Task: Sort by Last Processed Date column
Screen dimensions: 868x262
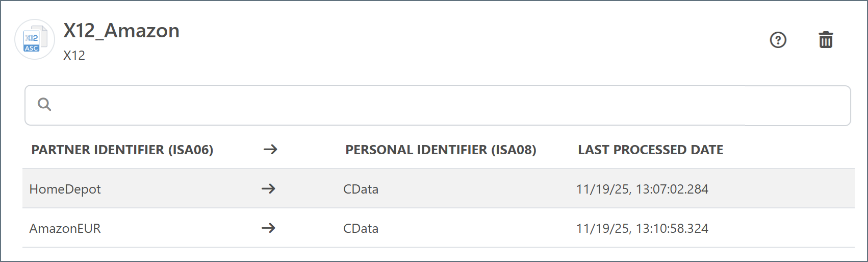Action: [x=650, y=150]
